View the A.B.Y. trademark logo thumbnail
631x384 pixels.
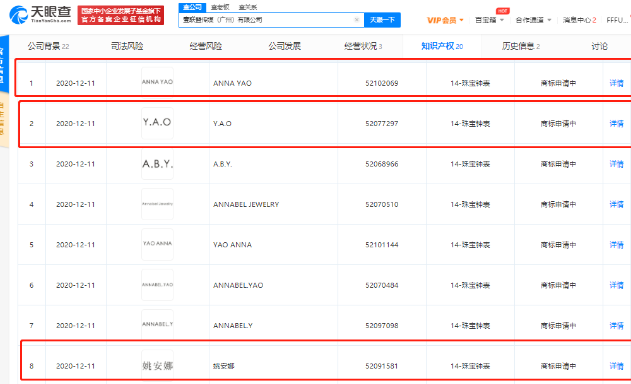[157, 164]
